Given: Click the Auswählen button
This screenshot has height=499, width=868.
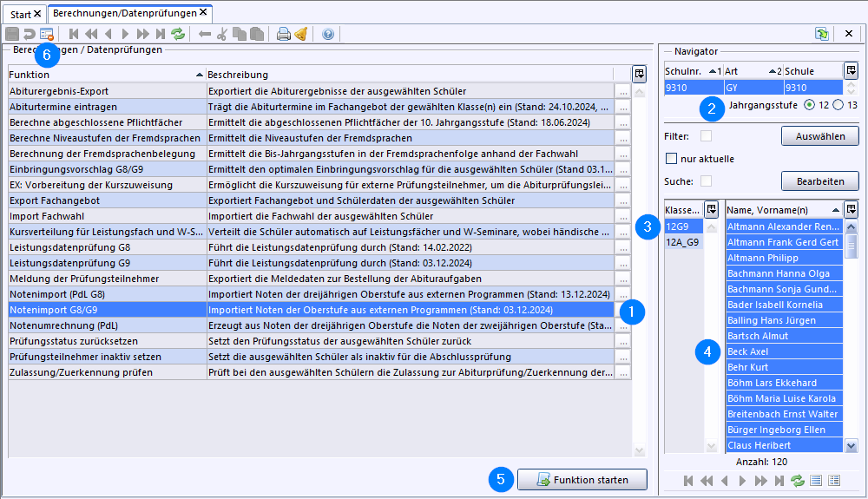Looking at the screenshot, I should coord(820,136).
